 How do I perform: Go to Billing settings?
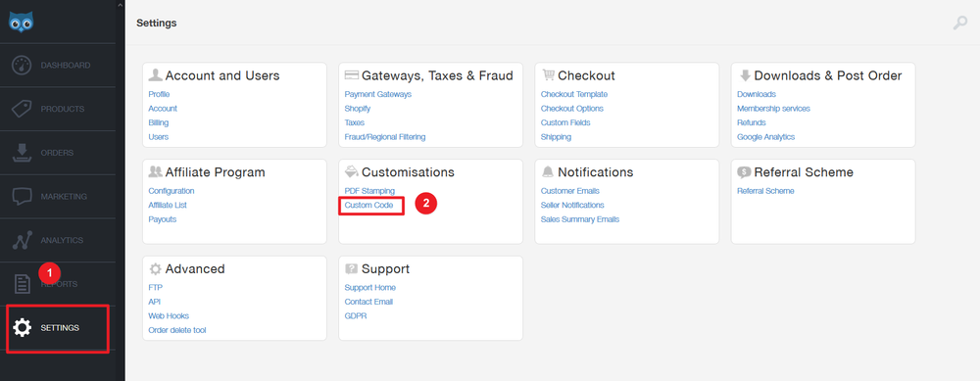coord(158,123)
